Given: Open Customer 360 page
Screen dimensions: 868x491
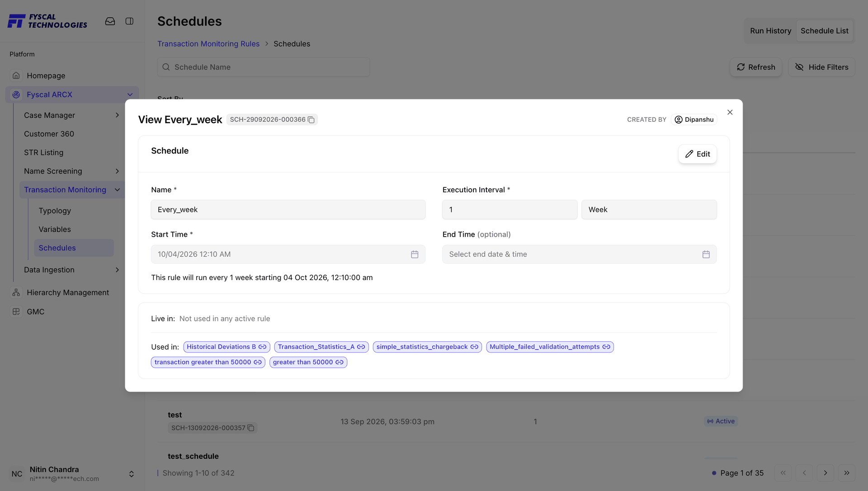Looking at the screenshot, I should pyautogui.click(x=49, y=134).
